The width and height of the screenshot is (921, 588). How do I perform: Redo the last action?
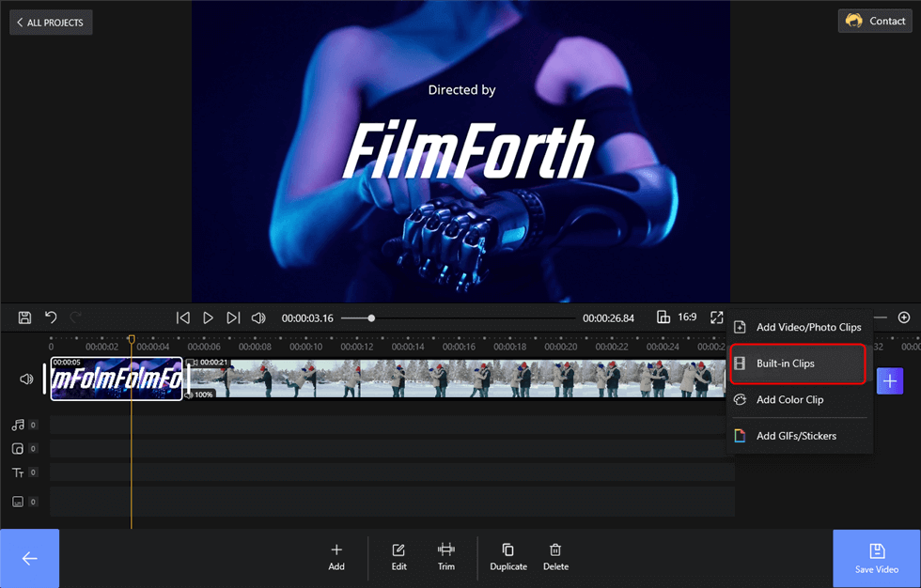pyautogui.click(x=76, y=317)
